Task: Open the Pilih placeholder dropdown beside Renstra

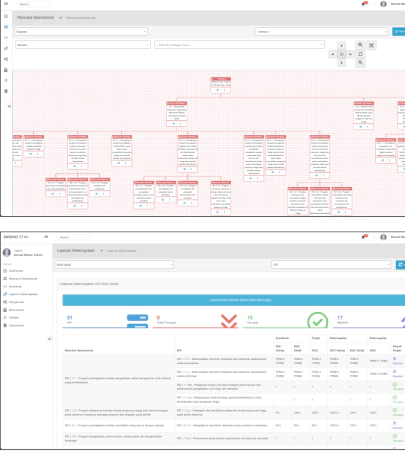Action: pos(239,45)
